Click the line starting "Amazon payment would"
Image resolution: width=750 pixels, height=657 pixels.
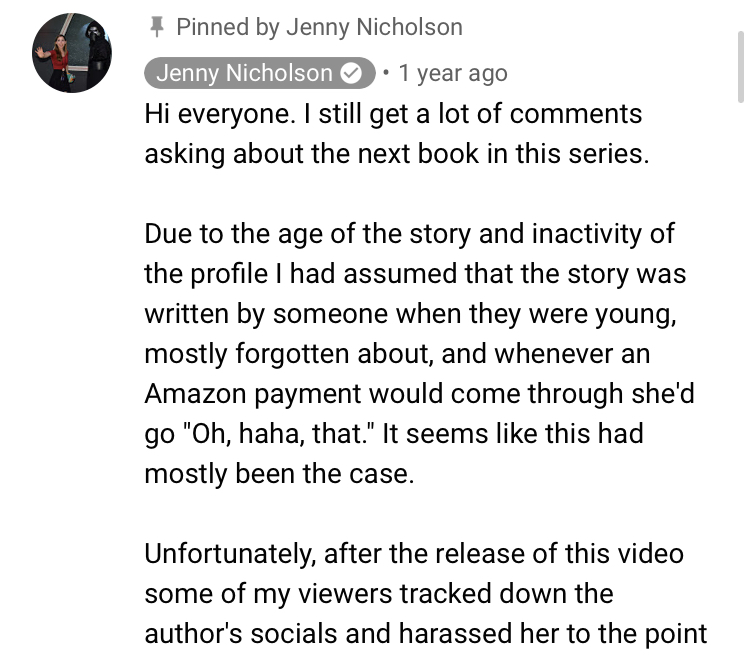pos(419,394)
